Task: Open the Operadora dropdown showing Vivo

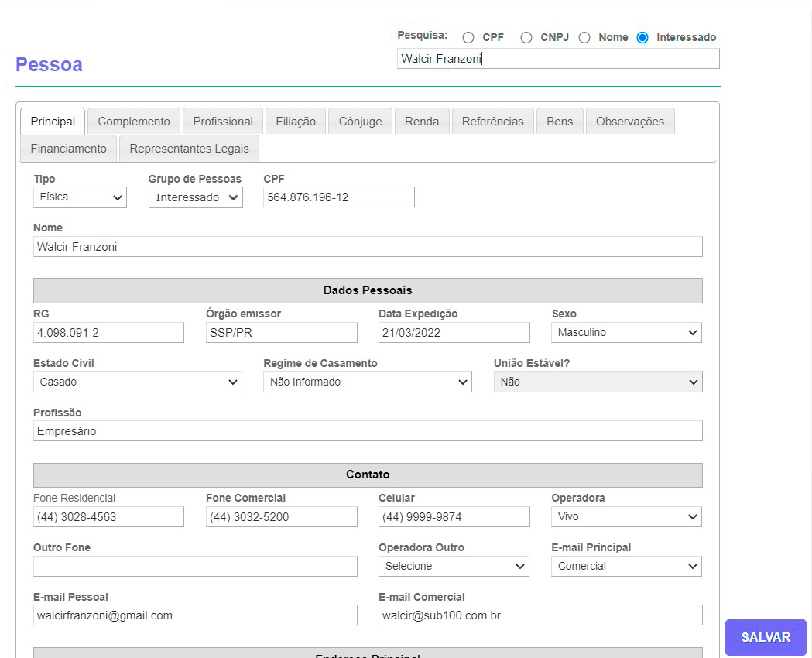Action: coord(626,517)
